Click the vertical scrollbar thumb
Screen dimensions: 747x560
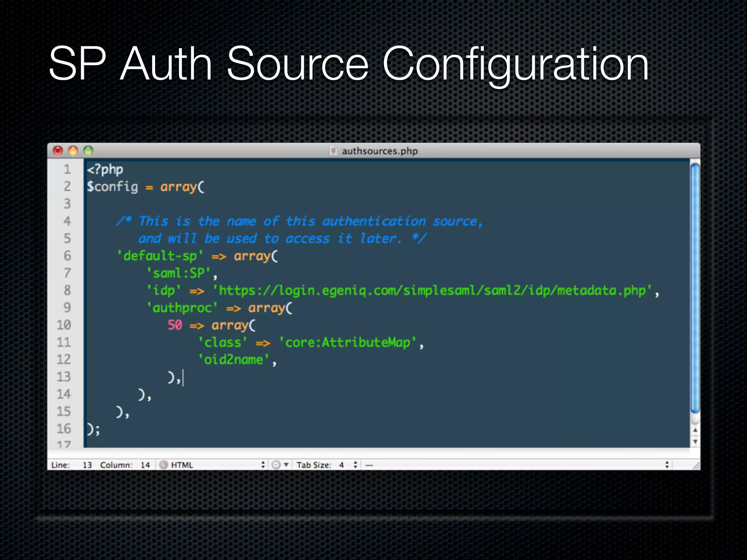pyautogui.click(x=695, y=288)
